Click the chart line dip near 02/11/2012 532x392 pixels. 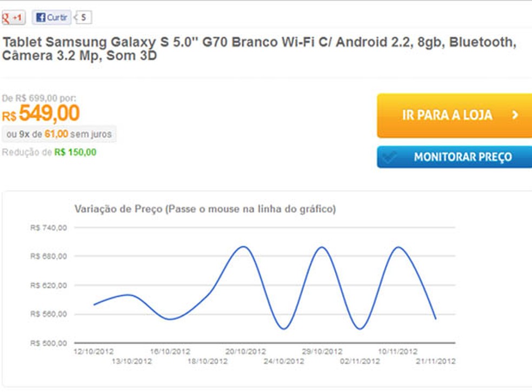[360, 329]
